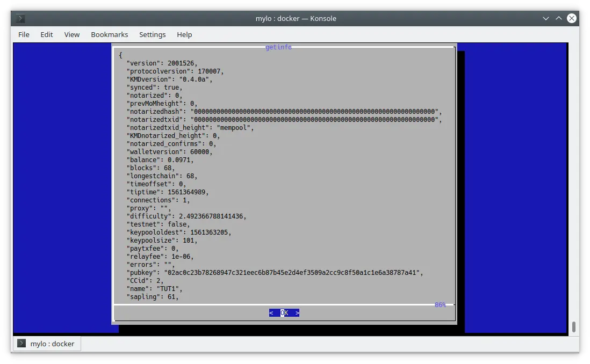Click the Konsole window icon in title bar
This screenshot has width=590, height=364.
coord(20,18)
